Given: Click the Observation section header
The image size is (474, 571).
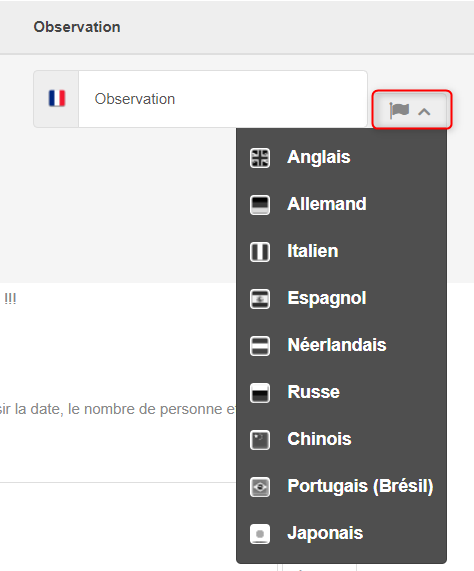Looking at the screenshot, I should 77,27.
